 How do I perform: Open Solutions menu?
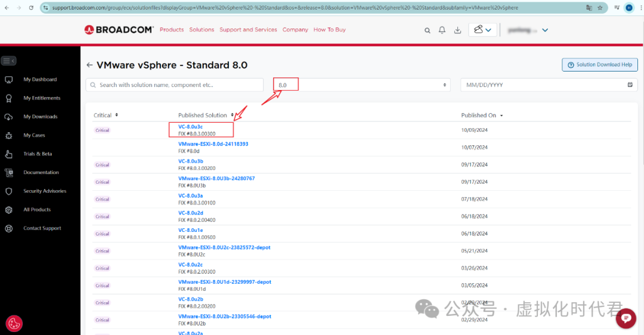[202, 30]
